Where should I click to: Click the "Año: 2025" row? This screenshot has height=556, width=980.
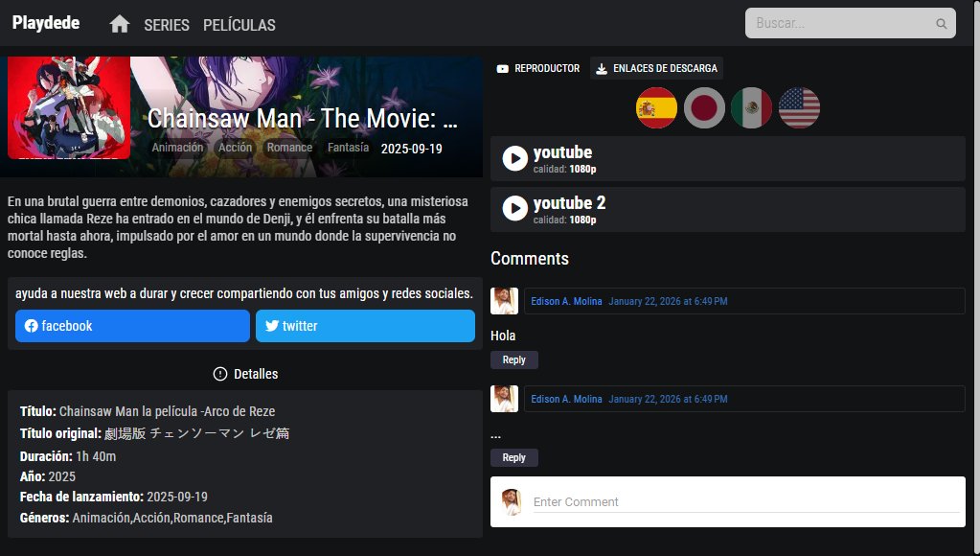point(48,475)
